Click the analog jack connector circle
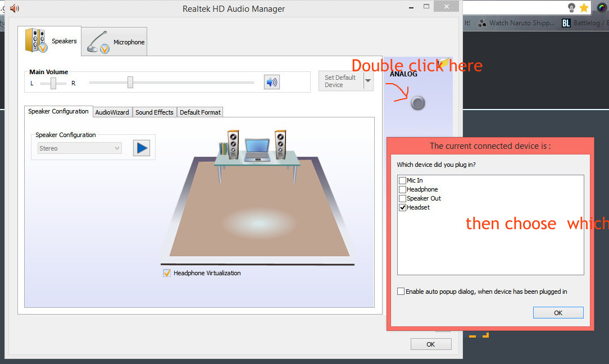 pyautogui.click(x=418, y=103)
